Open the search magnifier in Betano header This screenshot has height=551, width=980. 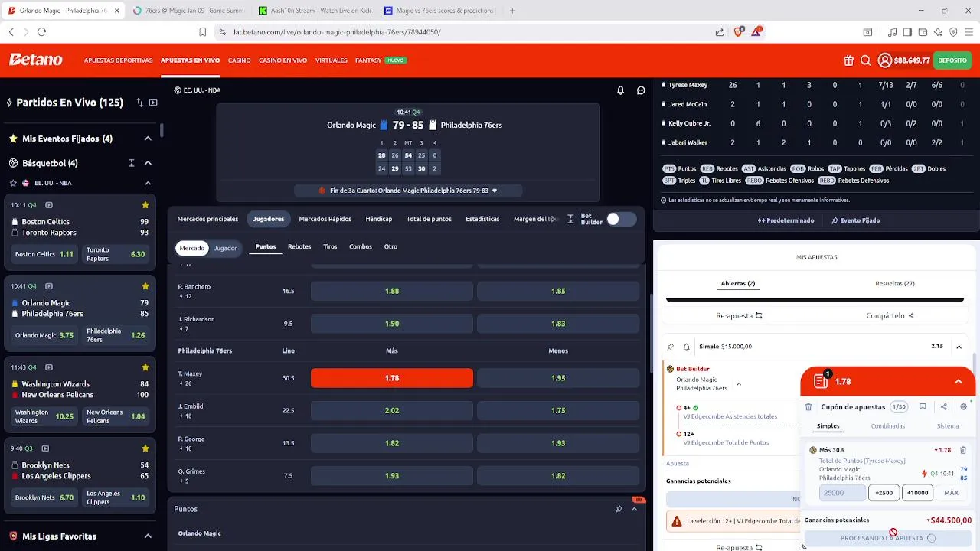(866, 60)
